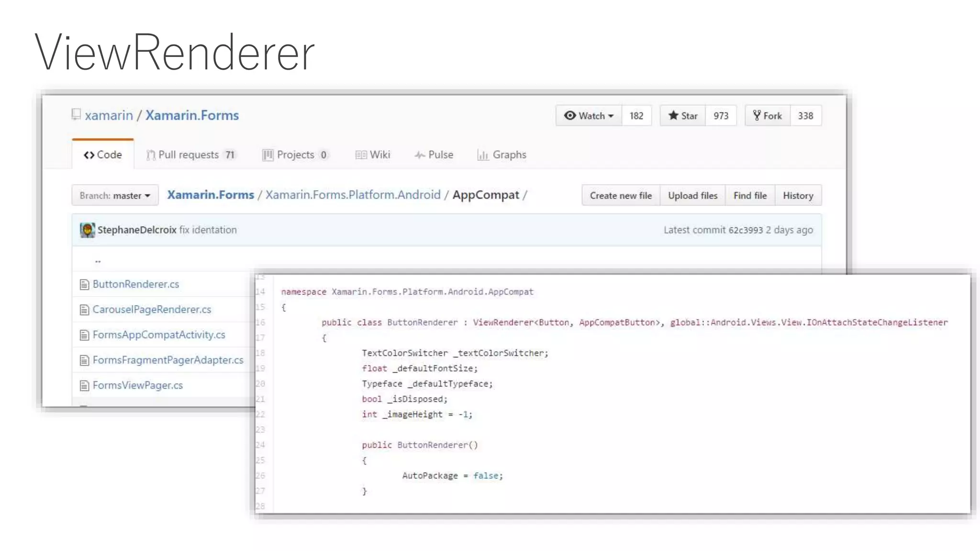Screen dimensions: 980x551
Task: Open the ButtonRenderer.cs file link
Action: pos(136,284)
